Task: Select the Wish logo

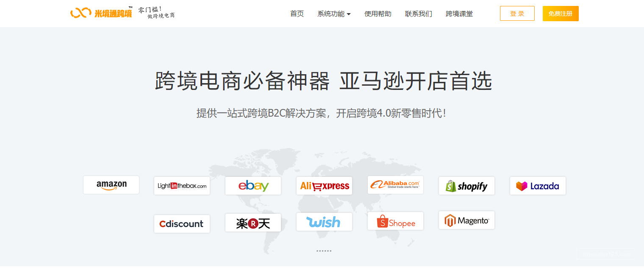Action: click(x=324, y=221)
